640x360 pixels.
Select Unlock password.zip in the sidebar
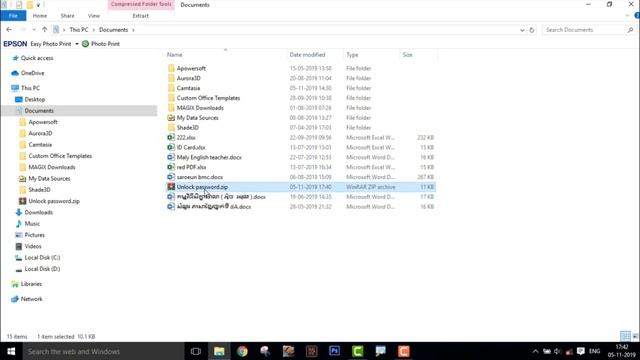[49, 201]
